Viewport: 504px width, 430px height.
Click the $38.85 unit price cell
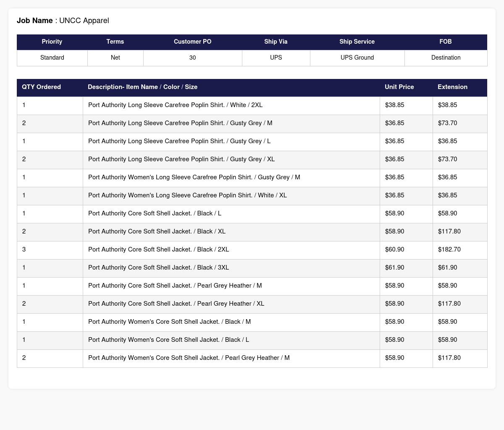click(406, 106)
